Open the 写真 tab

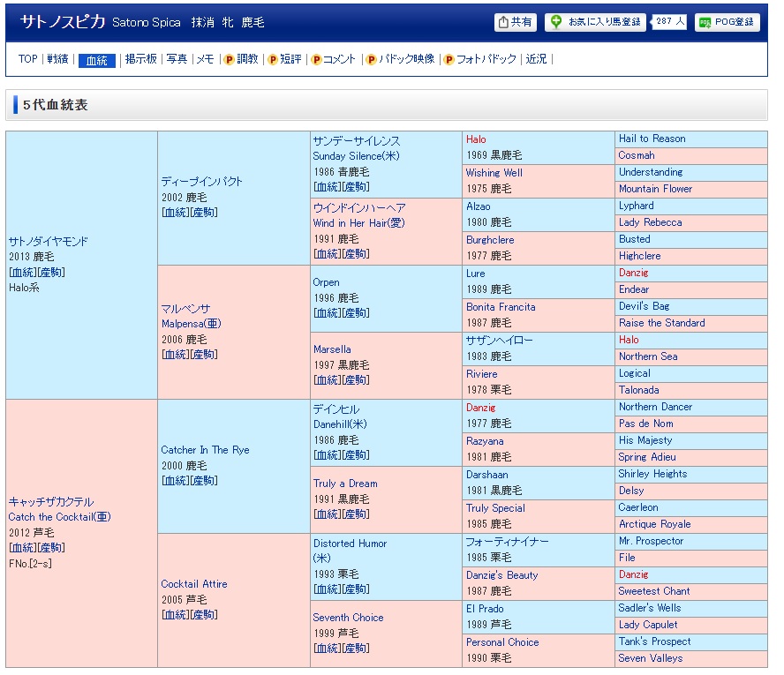177,59
